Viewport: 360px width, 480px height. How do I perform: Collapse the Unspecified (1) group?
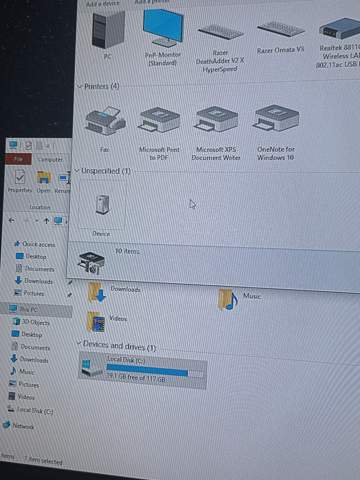click(77, 171)
